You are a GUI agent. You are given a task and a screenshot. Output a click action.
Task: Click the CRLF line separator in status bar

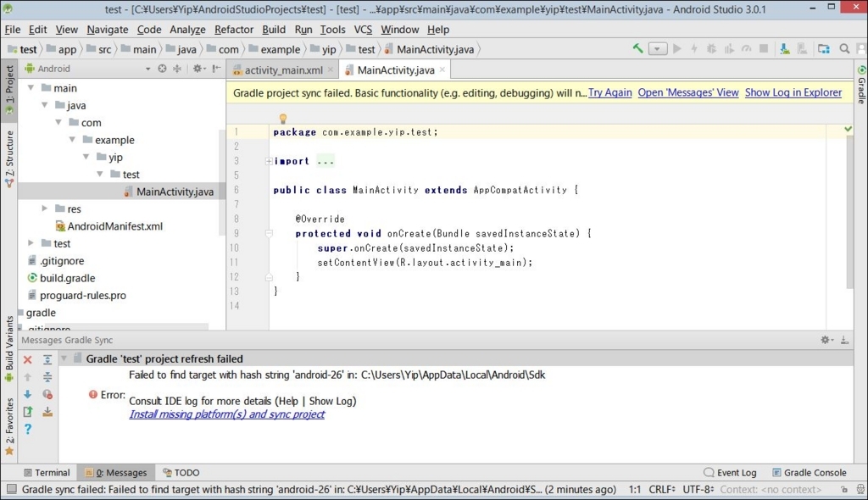click(x=661, y=490)
